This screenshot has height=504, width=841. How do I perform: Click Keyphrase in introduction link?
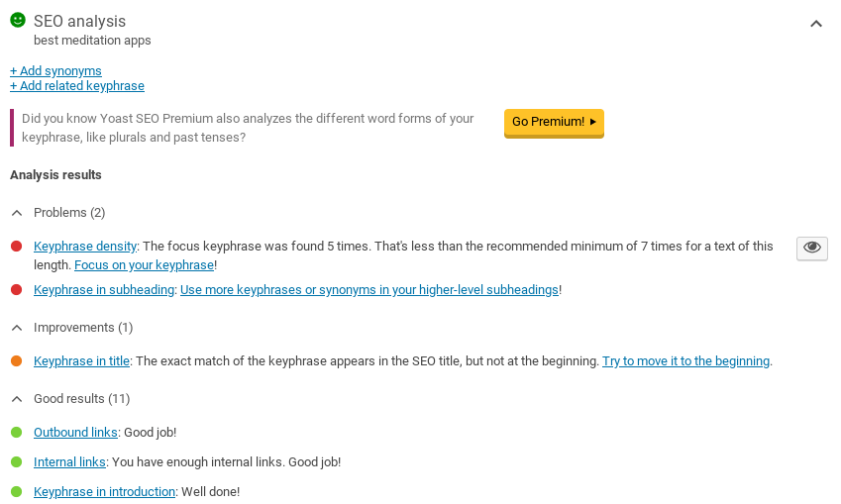(104, 492)
